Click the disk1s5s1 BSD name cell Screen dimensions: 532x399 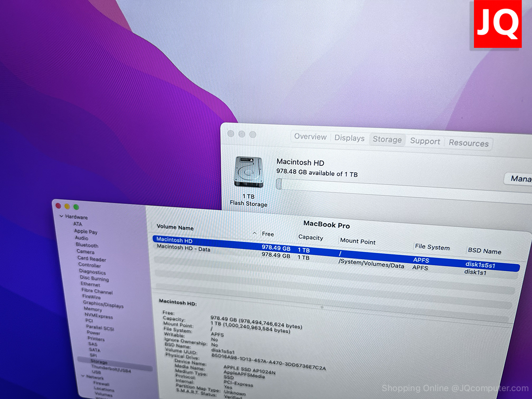tap(480, 265)
